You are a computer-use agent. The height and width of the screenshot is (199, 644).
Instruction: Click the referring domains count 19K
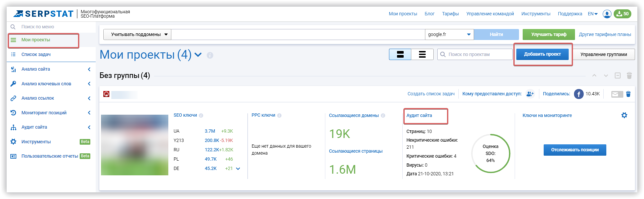click(339, 134)
